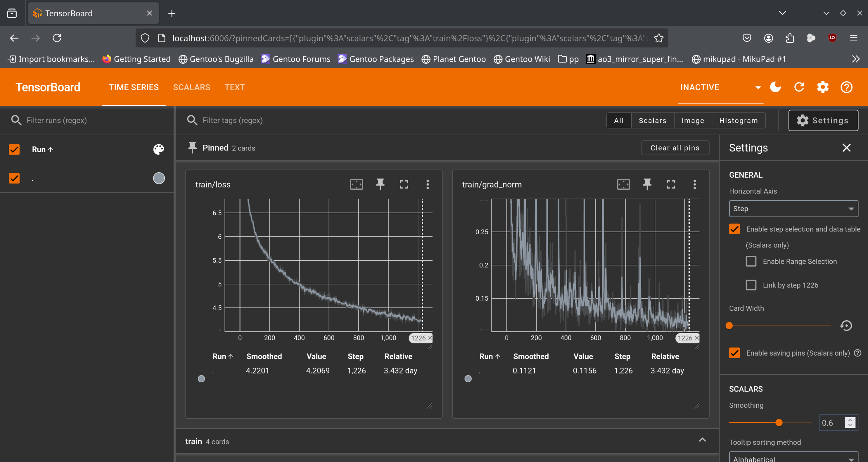Image resolution: width=868 pixels, height=462 pixels.
Task: Disable saving pins checkbox
Action: click(734, 353)
